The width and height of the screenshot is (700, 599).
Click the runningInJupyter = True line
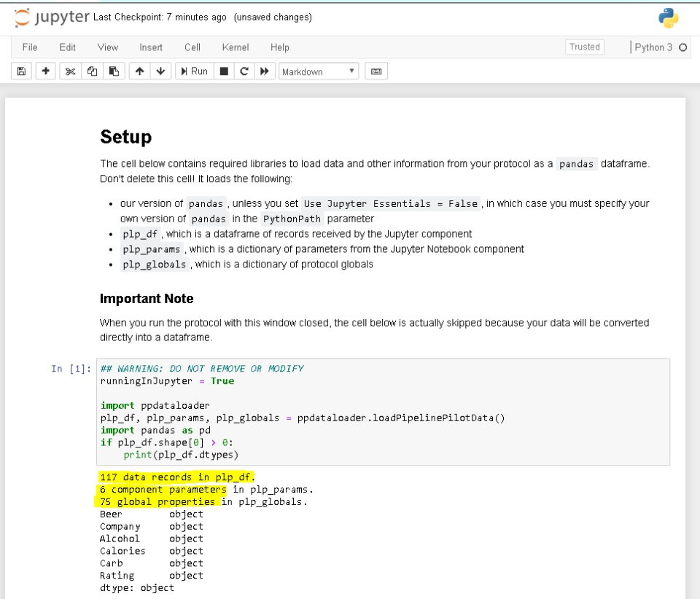coord(167,381)
